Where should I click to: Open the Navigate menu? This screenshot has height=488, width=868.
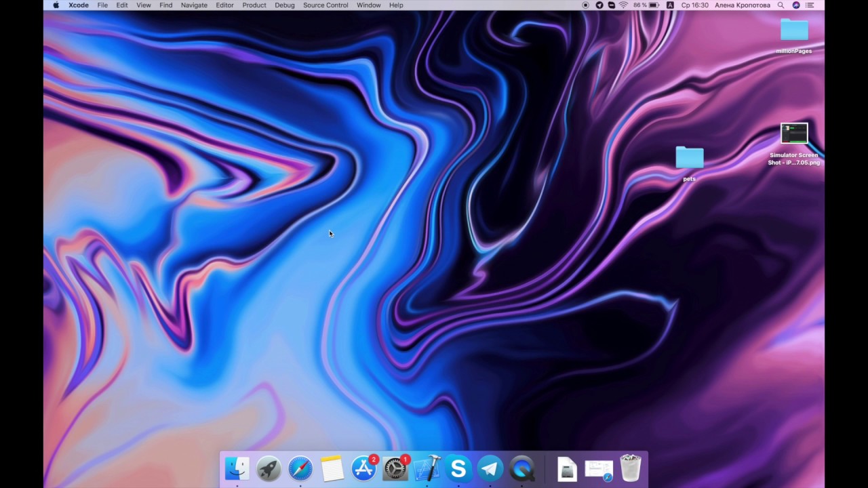click(x=194, y=5)
